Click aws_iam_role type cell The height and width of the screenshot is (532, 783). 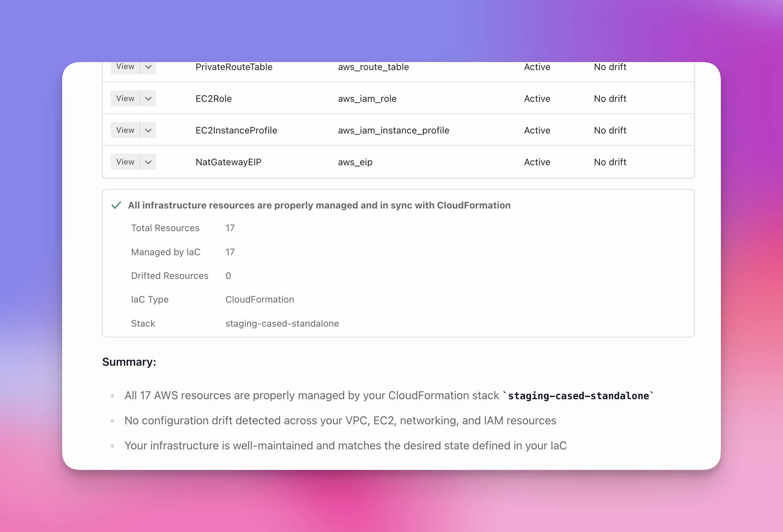click(367, 99)
